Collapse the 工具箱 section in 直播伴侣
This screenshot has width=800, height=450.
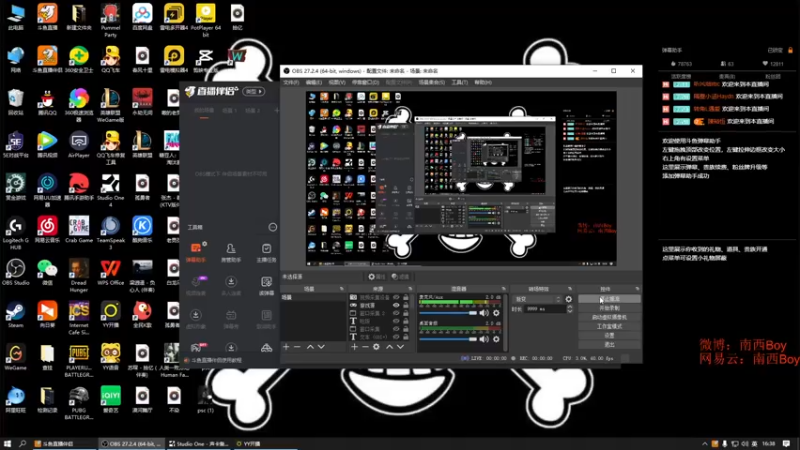tap(272, 227)
